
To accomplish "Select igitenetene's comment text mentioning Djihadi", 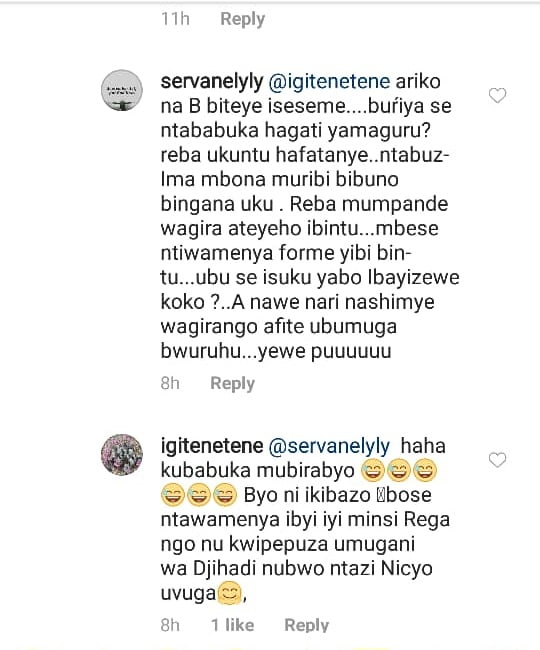I will pos(305,519).
